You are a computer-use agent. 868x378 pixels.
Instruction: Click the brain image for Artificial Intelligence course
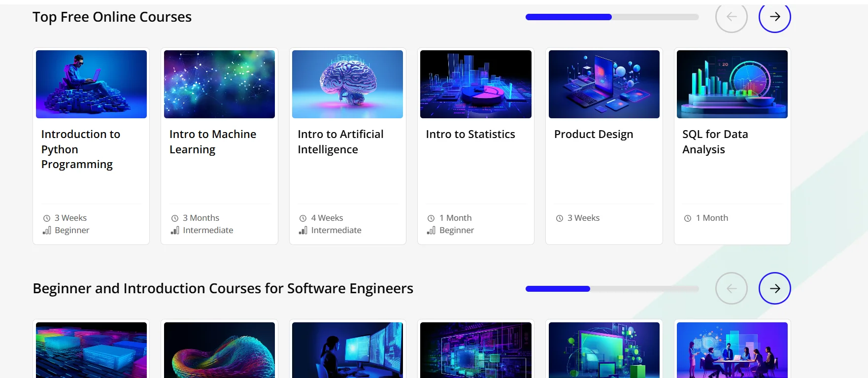[x=347, y=84]
